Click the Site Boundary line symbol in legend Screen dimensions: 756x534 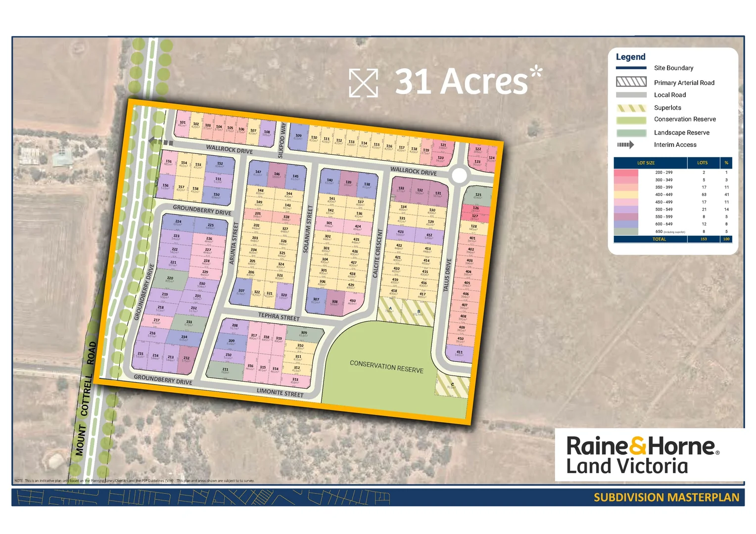click(x=631, y=68)
